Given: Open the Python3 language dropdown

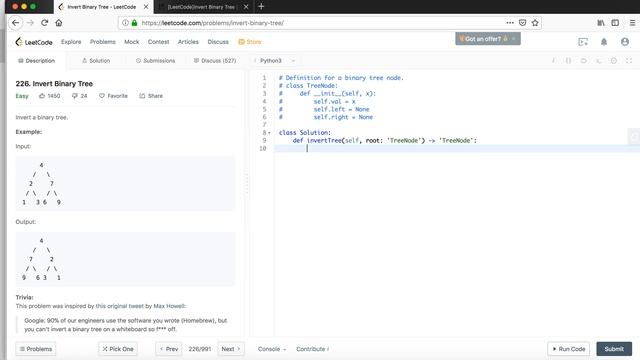Looking at the screenshot, I should pyautogui.click(x=277, y=61).
